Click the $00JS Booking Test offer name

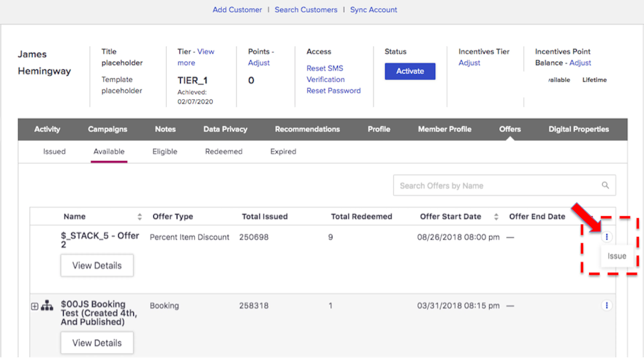point(99,313)
